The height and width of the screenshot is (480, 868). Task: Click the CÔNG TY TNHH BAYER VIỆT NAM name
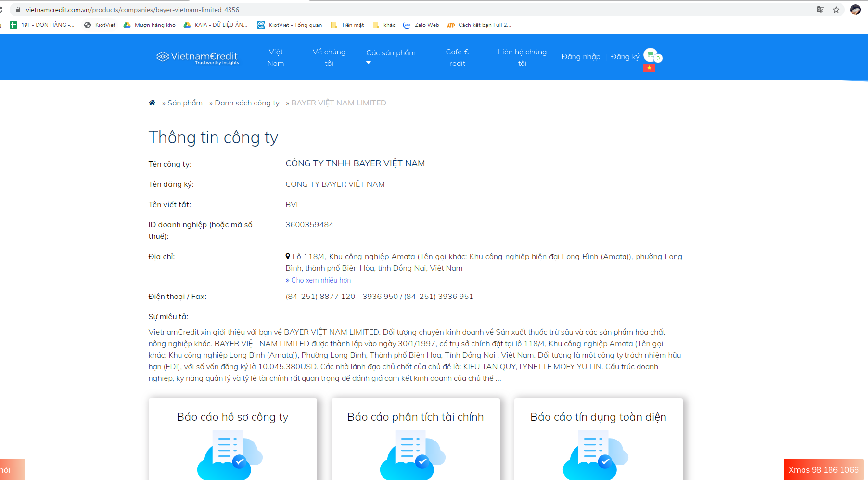[355, 164]
